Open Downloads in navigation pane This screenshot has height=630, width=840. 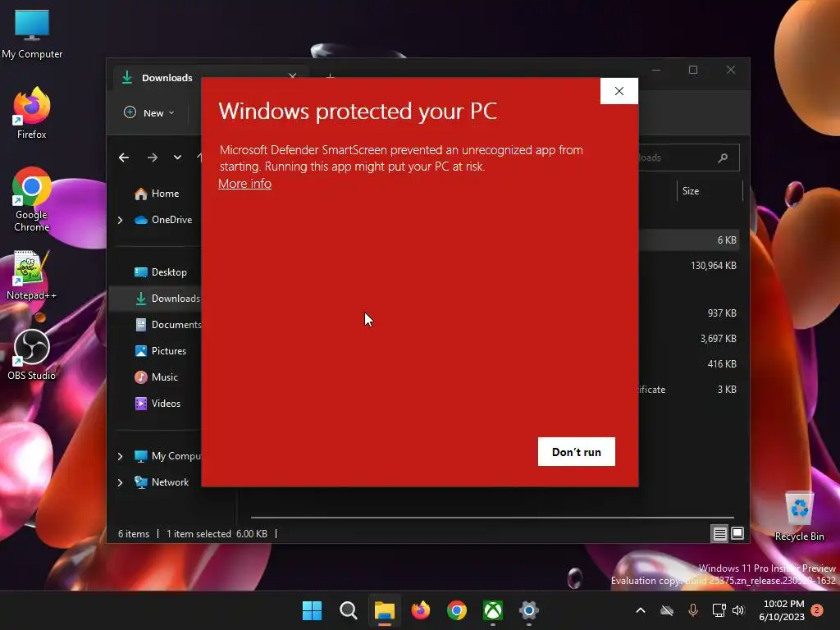click(167, 299)
